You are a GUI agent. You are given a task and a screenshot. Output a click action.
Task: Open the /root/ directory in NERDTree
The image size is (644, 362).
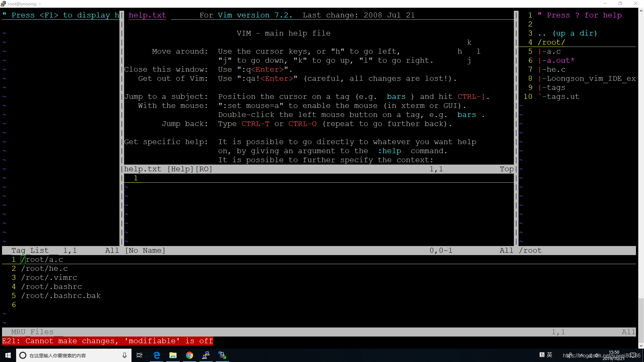(x=551, y=42)
